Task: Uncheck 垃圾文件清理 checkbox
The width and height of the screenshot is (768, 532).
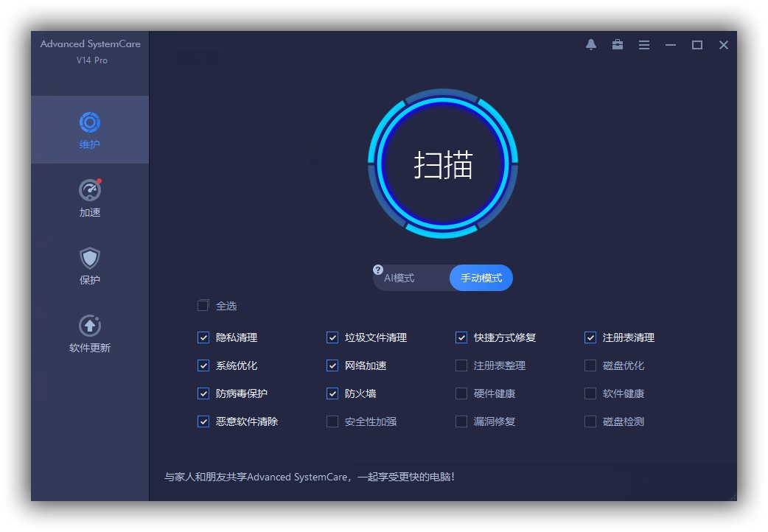Action: pyautogui.click(x=332, y=337)
